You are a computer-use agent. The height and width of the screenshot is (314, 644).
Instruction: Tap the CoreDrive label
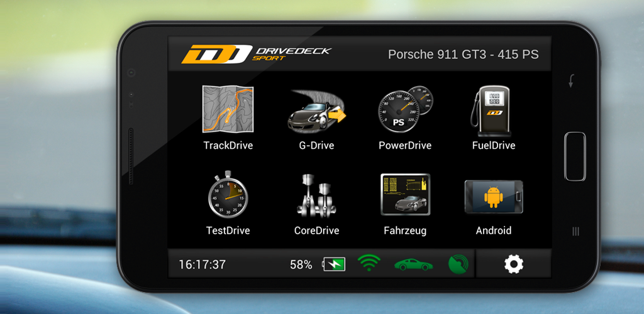click(317, 230)
